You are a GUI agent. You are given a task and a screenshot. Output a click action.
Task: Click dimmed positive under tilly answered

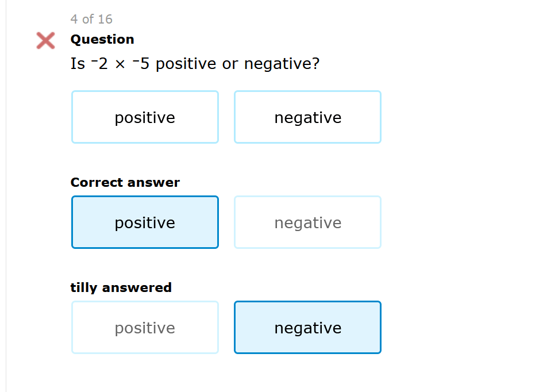point(145,328)
